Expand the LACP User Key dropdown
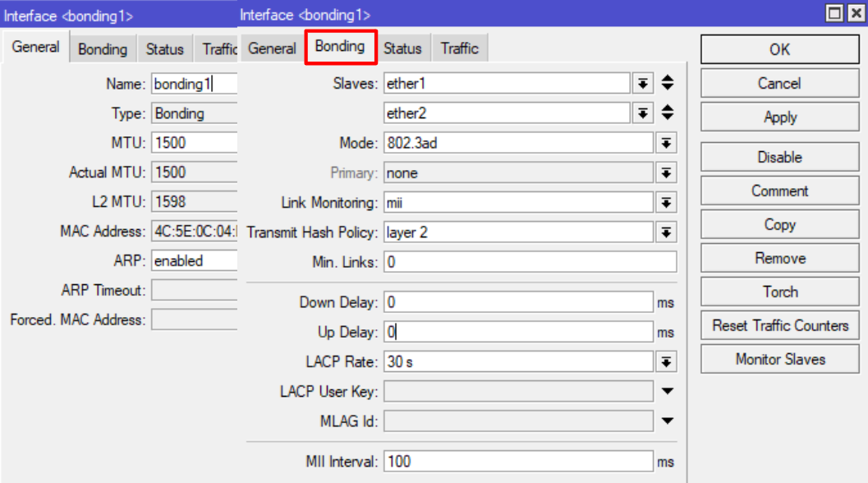The height and width of the screenshot is (483, 868). click(666, 391)
